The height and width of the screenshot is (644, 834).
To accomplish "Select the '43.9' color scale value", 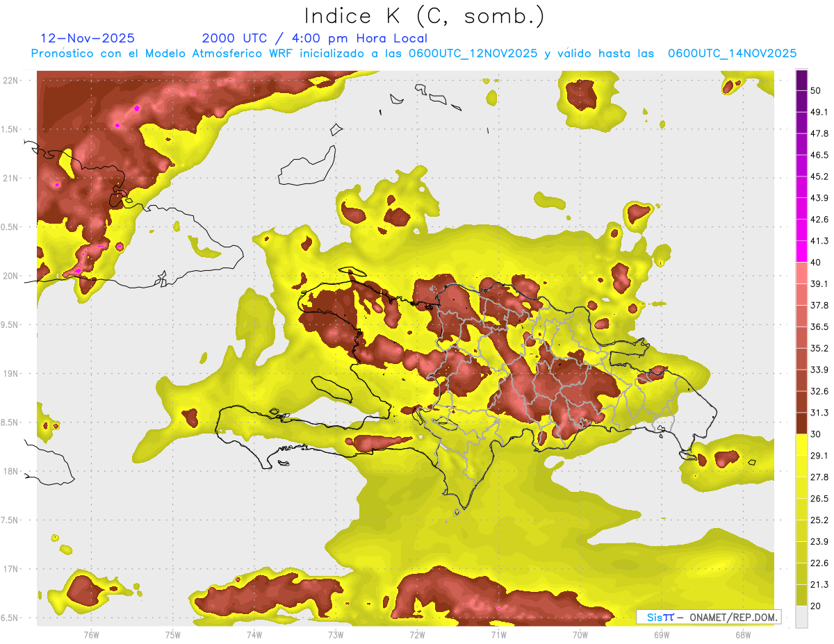I will click(x=819, y=198).
